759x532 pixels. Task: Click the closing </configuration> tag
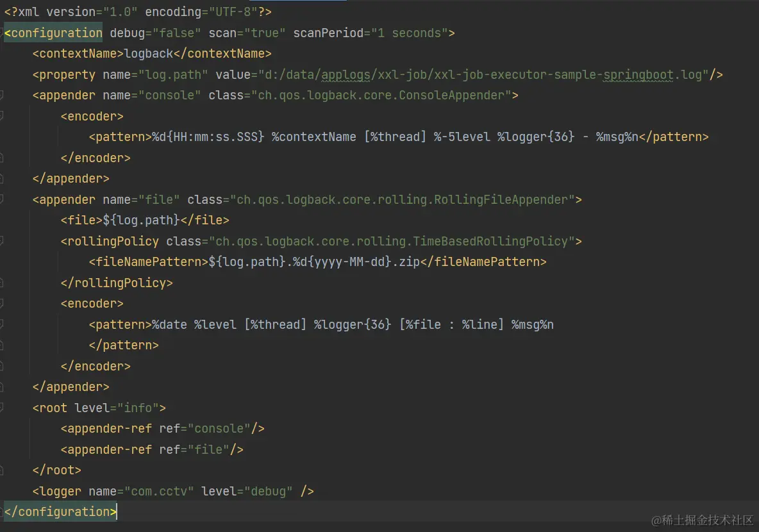tap(60, 511)
